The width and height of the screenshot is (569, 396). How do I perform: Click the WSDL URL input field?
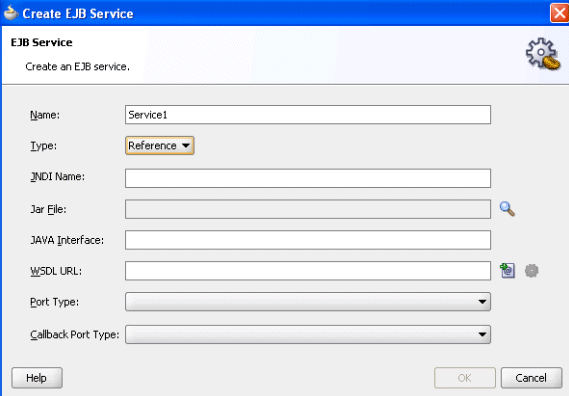click(308, 271)
